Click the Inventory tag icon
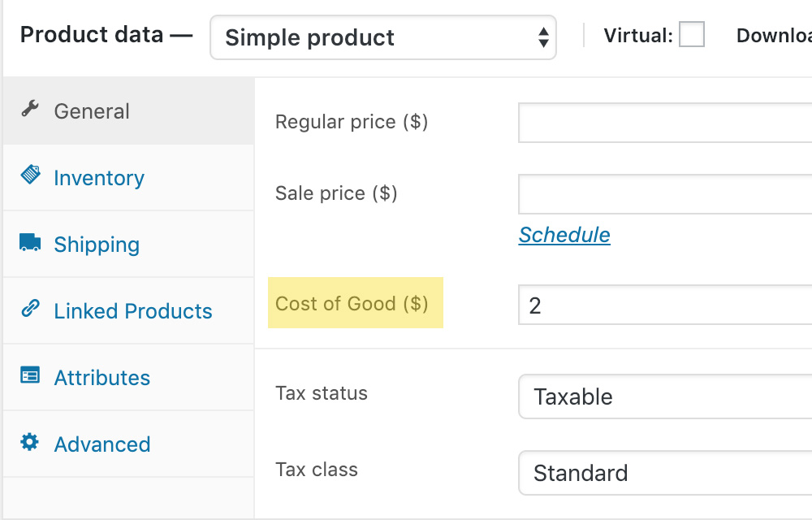 pyautogui.click(x=30, y=175)
